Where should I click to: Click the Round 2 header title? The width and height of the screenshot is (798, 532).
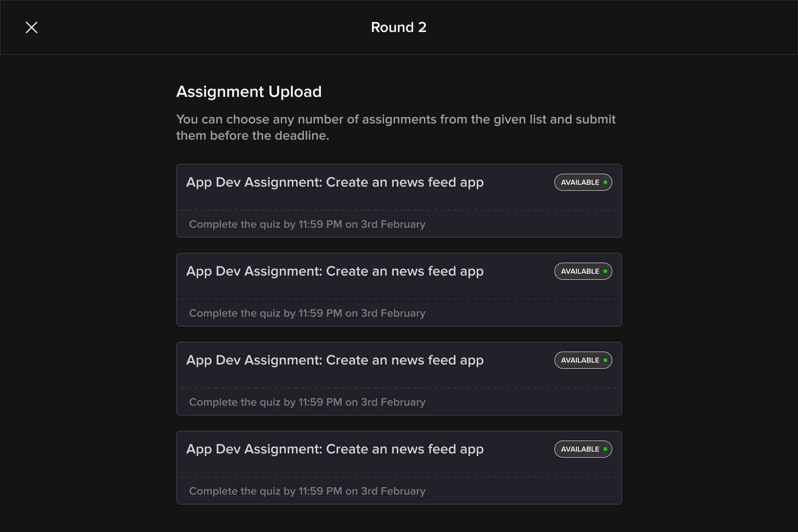coord(399,27)
